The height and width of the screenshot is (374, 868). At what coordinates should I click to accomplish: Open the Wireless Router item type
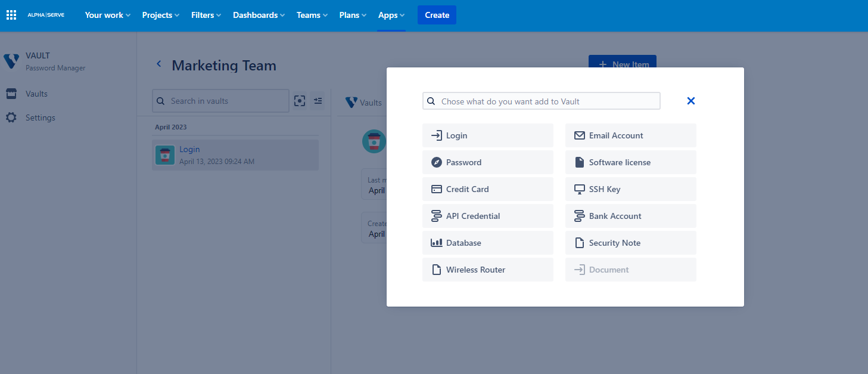pyautogui.click(x=487, y=270)
